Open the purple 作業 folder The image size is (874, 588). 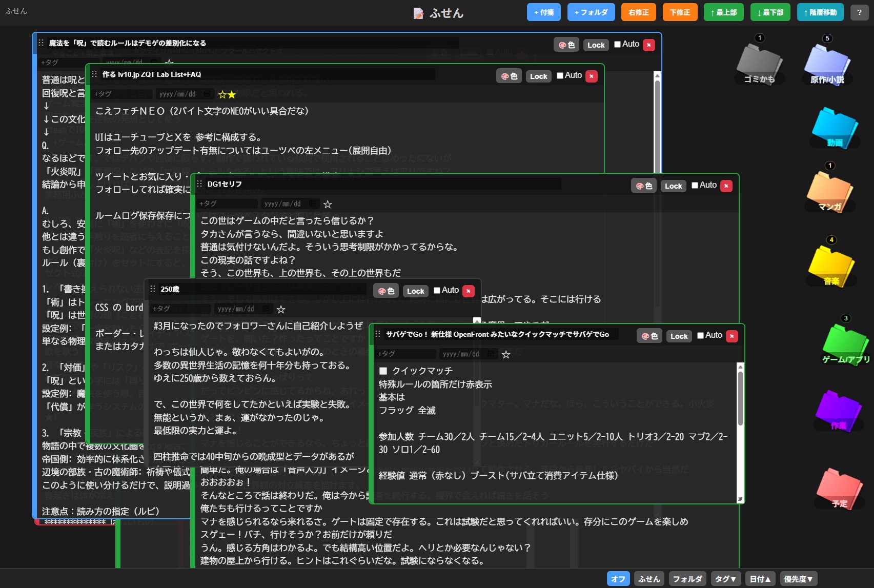tap(838, 411)
